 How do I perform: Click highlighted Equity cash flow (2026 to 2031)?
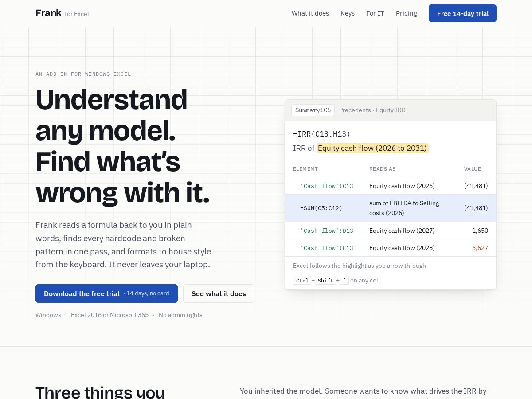coord(372,148)
